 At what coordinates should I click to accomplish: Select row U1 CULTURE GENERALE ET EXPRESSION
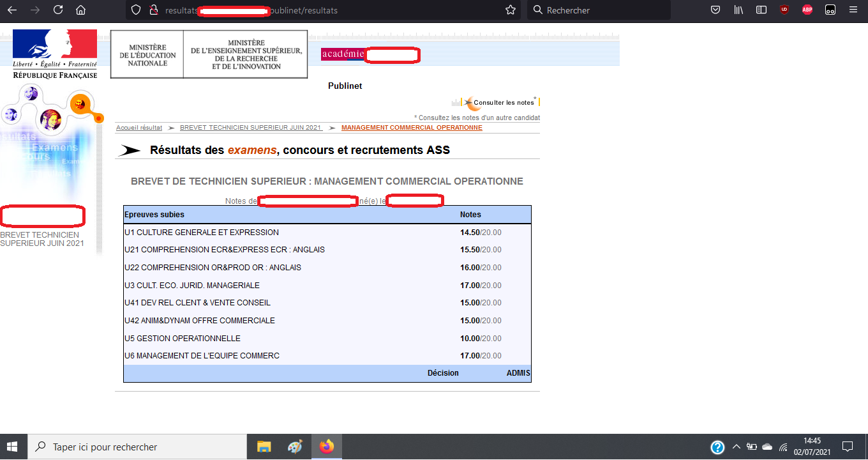pyautogui.click(x=327, y=233)
